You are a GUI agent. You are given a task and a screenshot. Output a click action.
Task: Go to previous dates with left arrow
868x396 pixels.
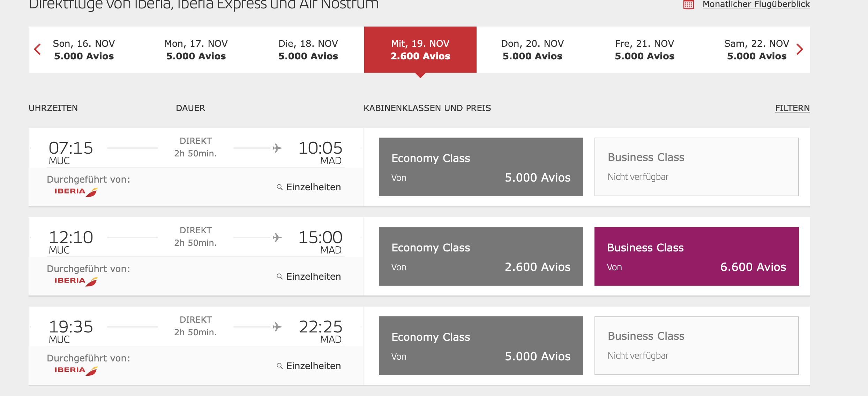coord(38,49)
